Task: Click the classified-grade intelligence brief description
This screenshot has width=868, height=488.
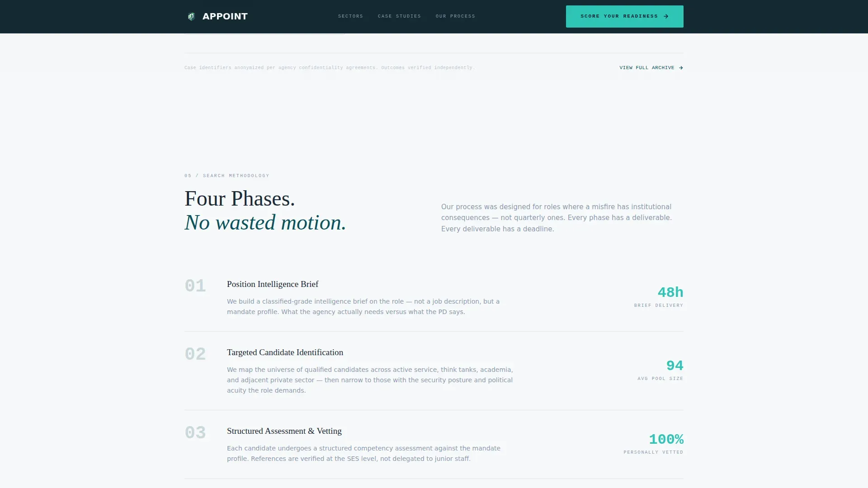Action: pos(363,307)
